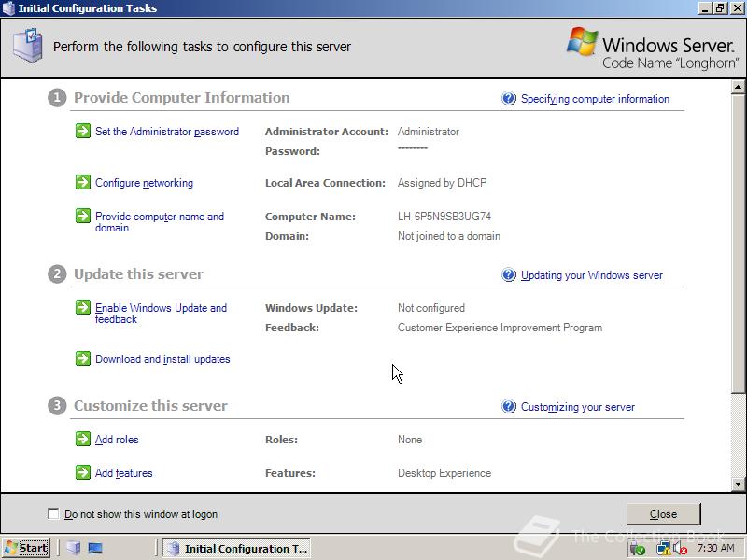Click 'Desktop Experience' features value

pyautogui.click(x=444, y=473)
